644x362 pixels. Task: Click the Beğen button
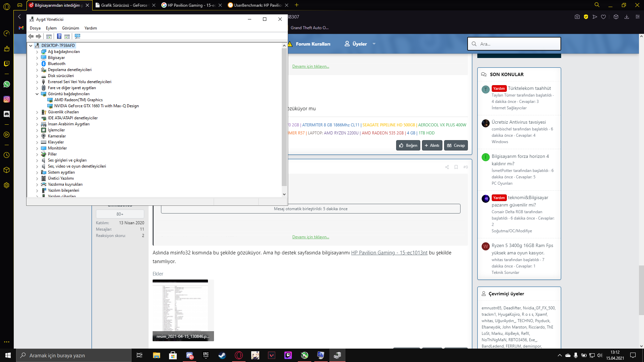click(408, 145)
